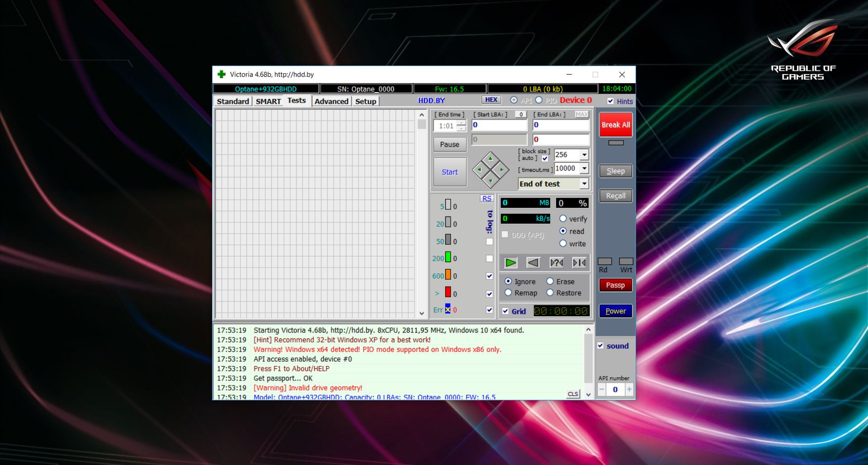
Task: Click the red Break All button
Action: [616, 125]
